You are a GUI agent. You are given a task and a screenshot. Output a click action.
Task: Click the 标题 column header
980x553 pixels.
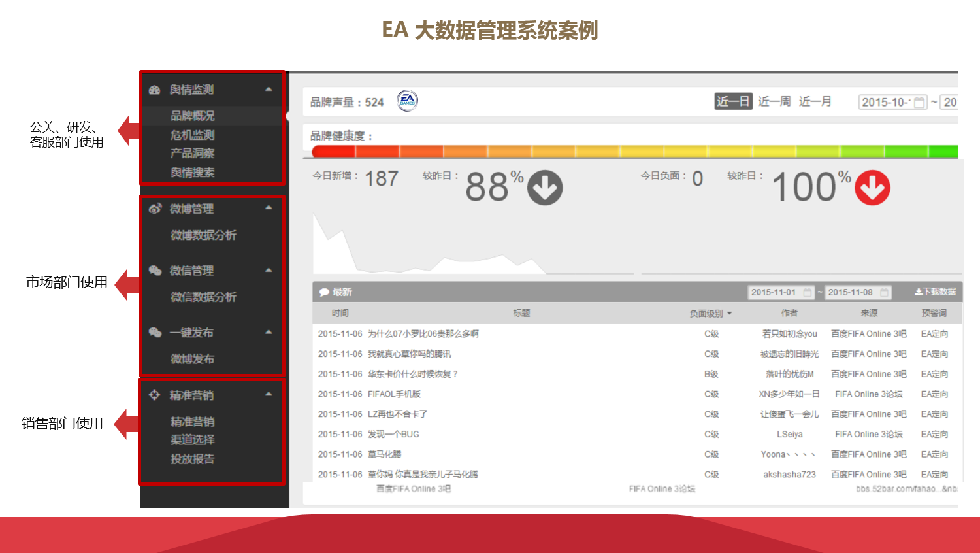pyautogui.click(x=521, y=313)
